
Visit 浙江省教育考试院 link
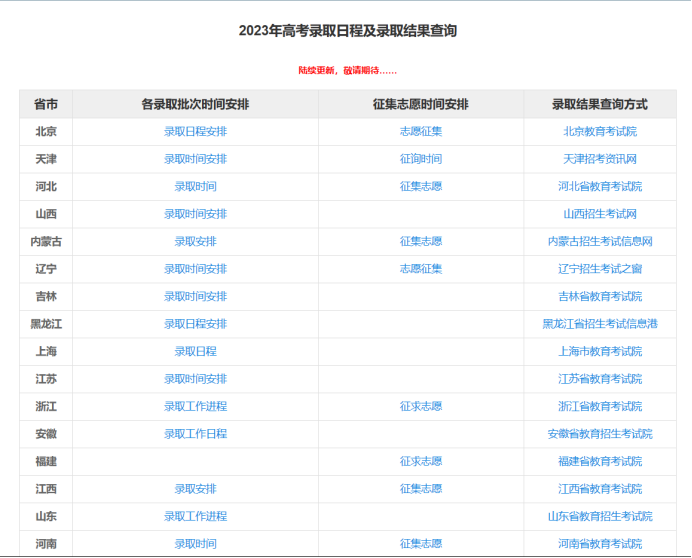600,406
